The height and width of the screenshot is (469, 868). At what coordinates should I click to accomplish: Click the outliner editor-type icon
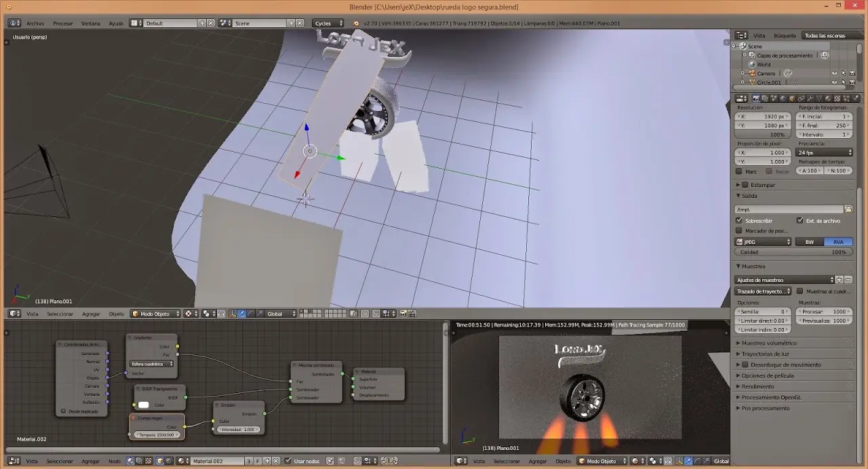click(x=741, y=35)
